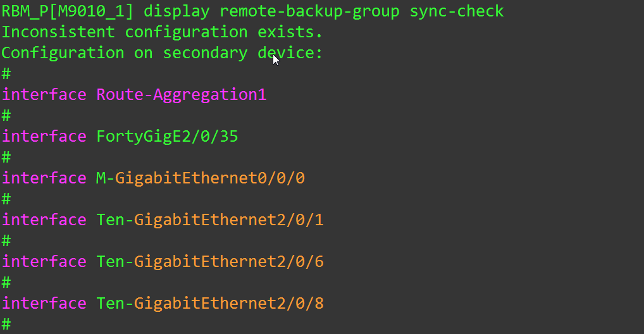Click the command line 'display remote-backup-group sync-check'
Screen dimensions: 644x334
(324, 11)
